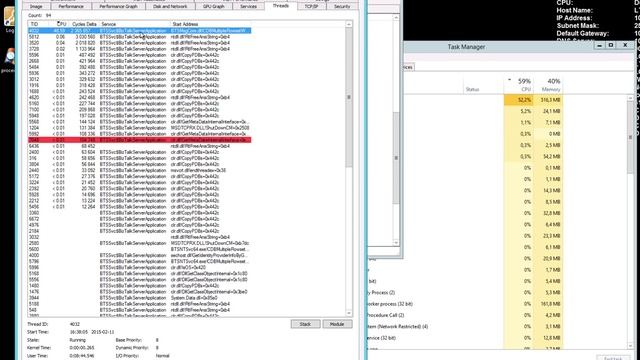Select thread row with TID 3728
This screenshot has height=360, width=640.
[139, 49]
